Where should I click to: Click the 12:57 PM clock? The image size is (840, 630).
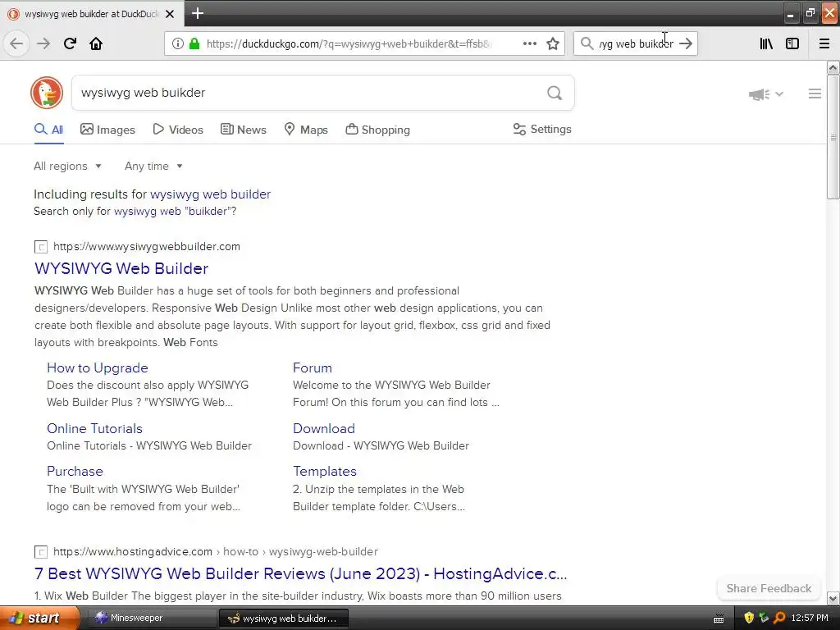click(x=810, y=618)
